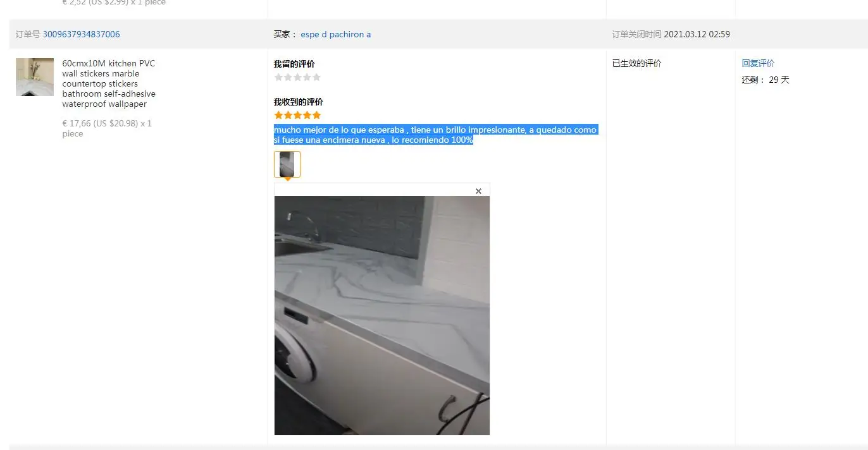Image resolution: width=868 pixels, height=450 pixels.
Task: Click the 我收到的评价 heading
Action: point(299,102)
